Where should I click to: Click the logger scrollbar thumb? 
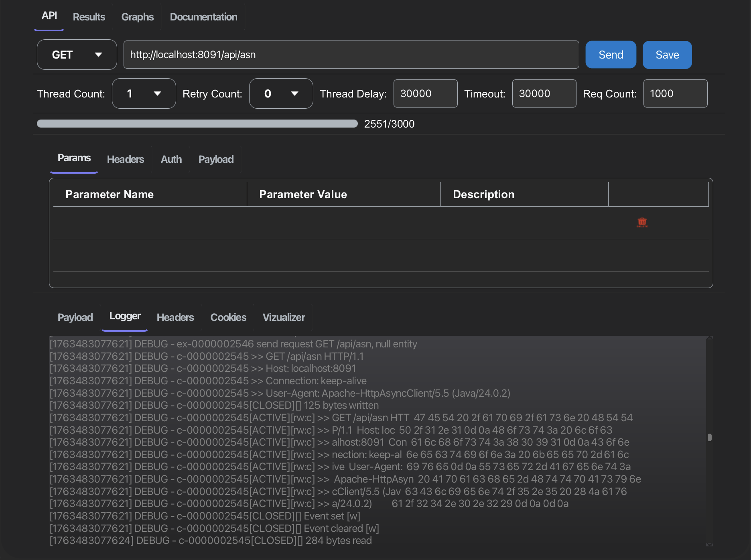710,437
